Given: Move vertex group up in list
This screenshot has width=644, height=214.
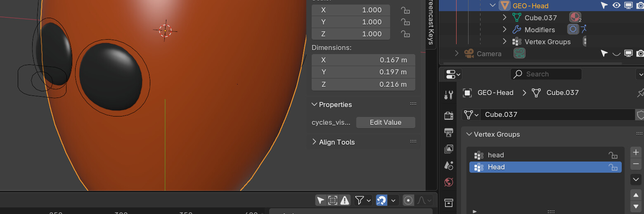Looking at the screenshot, I should [636, 194].
